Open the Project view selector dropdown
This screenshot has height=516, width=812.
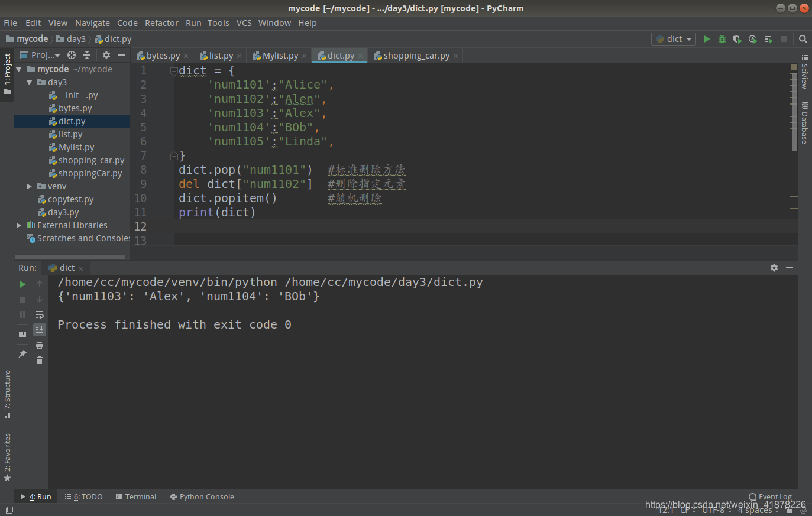[40, 55]
